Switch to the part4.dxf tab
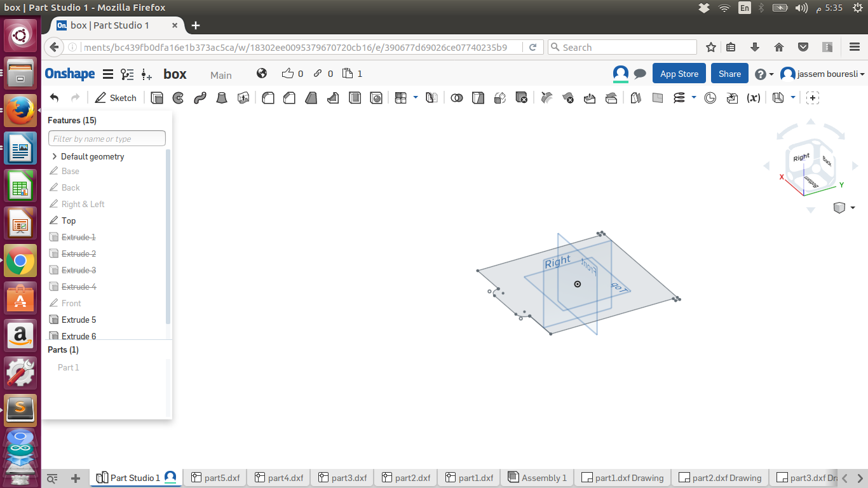The height and width of the screenshot is (488, 868). 279,478
